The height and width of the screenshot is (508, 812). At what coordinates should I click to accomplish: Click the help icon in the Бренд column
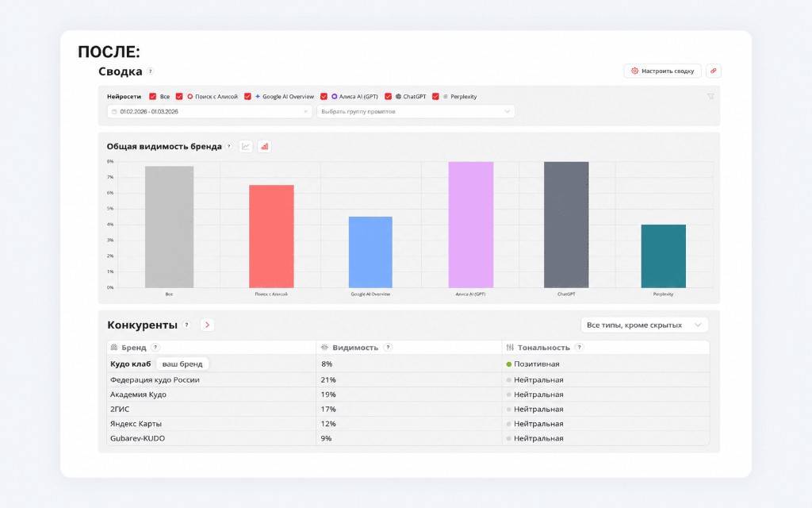[155, 348]
